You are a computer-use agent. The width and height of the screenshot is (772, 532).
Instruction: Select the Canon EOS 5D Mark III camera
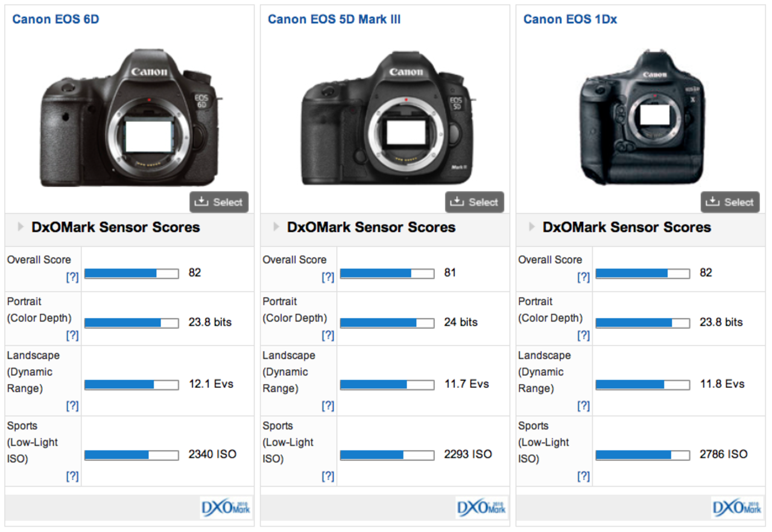tap(475, 202)
